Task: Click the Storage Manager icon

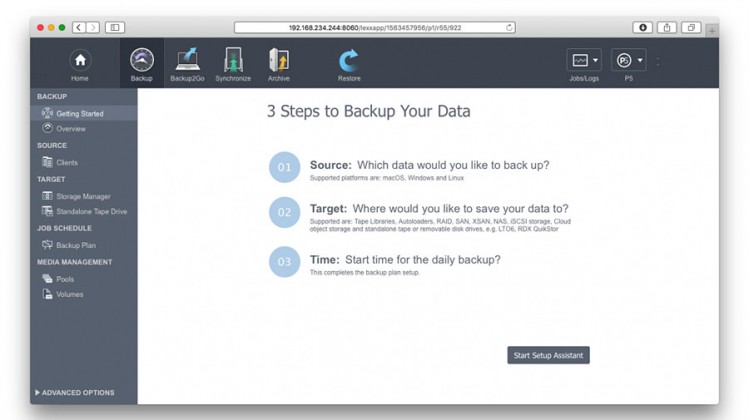Action: 47,195
